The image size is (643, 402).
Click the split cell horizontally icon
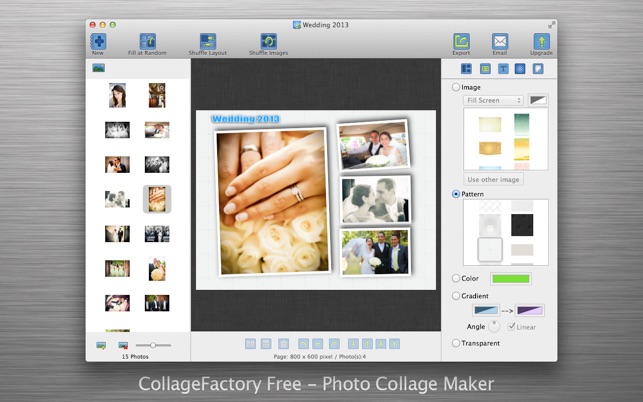click(266, 344)
